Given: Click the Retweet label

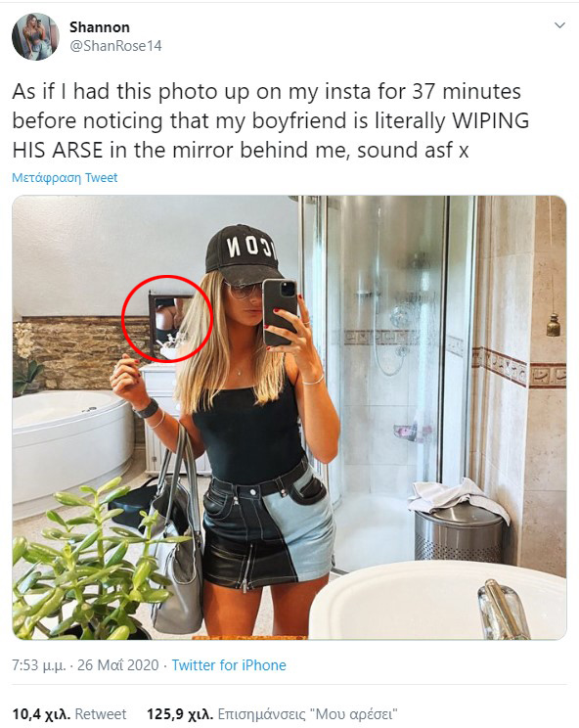Looking at the screenshot, I should (100, 713).
